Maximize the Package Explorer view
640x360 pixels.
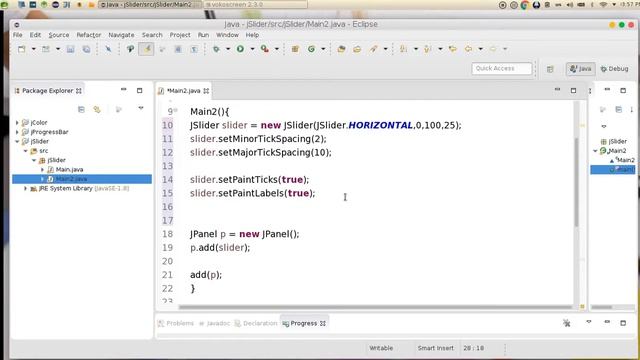(x=140, y=90)
